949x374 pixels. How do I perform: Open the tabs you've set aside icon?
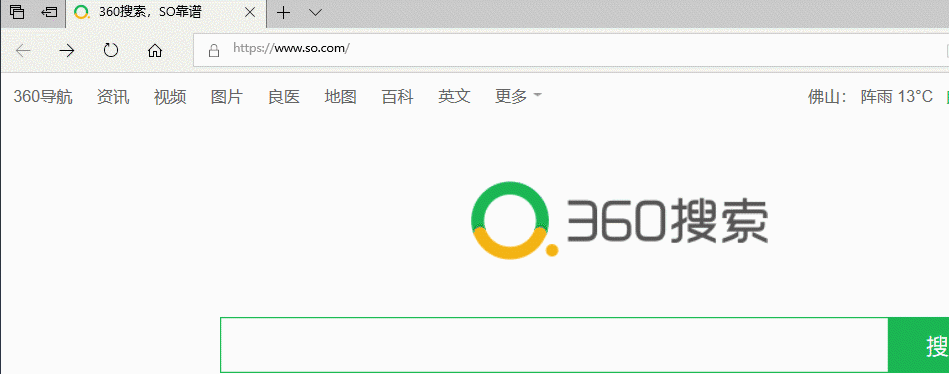click(16, 12)
